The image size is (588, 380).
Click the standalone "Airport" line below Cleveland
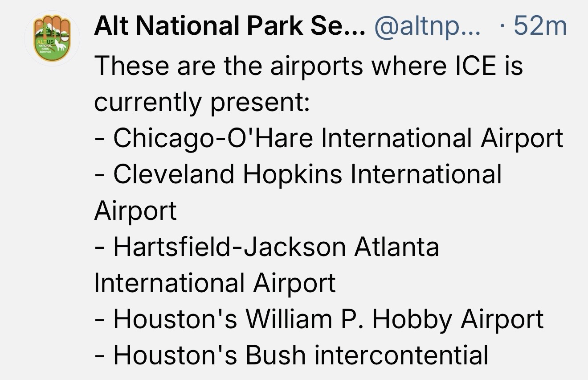coord(135,211)
